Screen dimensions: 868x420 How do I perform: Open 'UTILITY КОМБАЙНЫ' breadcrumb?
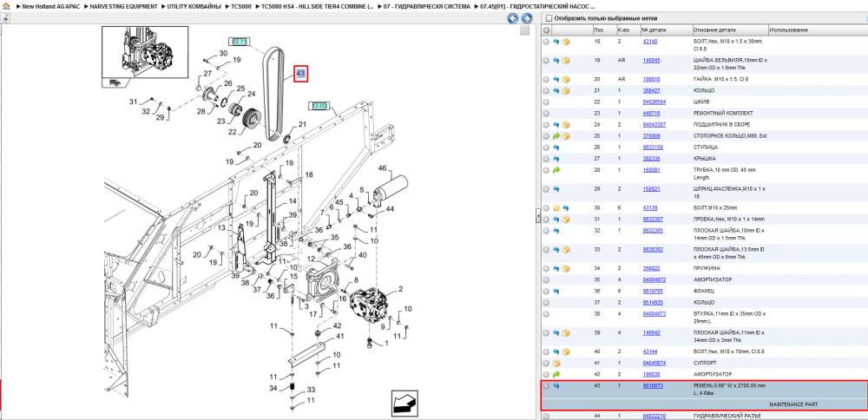click(x=194, y=6)
